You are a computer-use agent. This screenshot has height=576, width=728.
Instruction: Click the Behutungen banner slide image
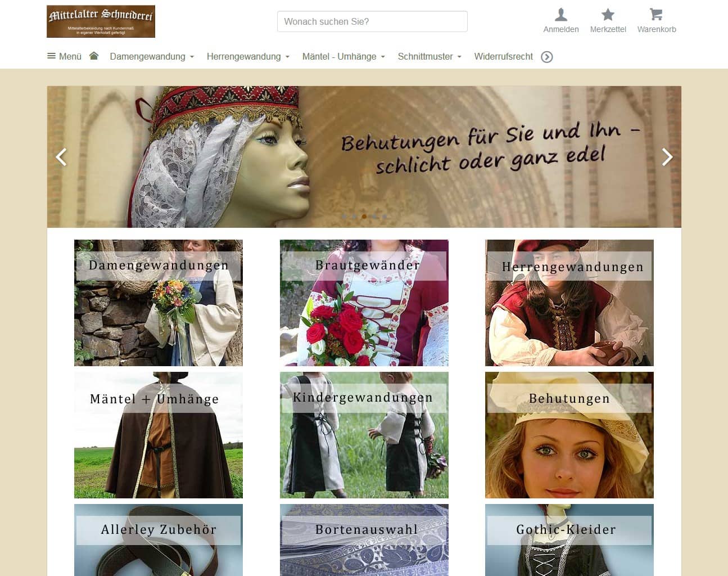(x=364, y=157)
